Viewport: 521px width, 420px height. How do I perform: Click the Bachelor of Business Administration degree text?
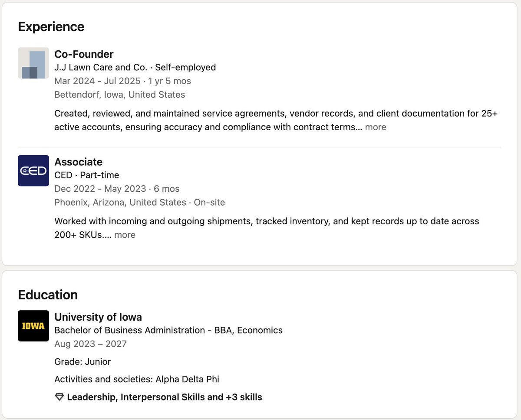click(168, 330)
